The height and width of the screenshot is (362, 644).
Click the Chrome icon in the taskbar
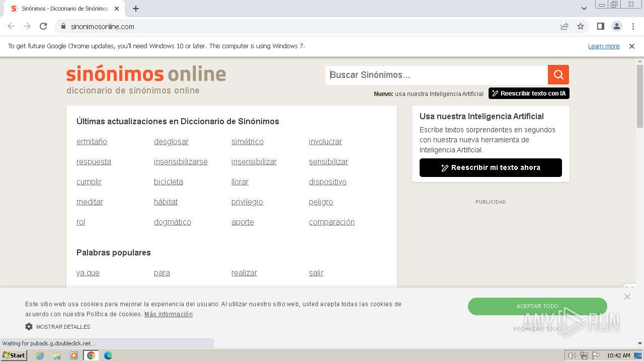[91, 355]
